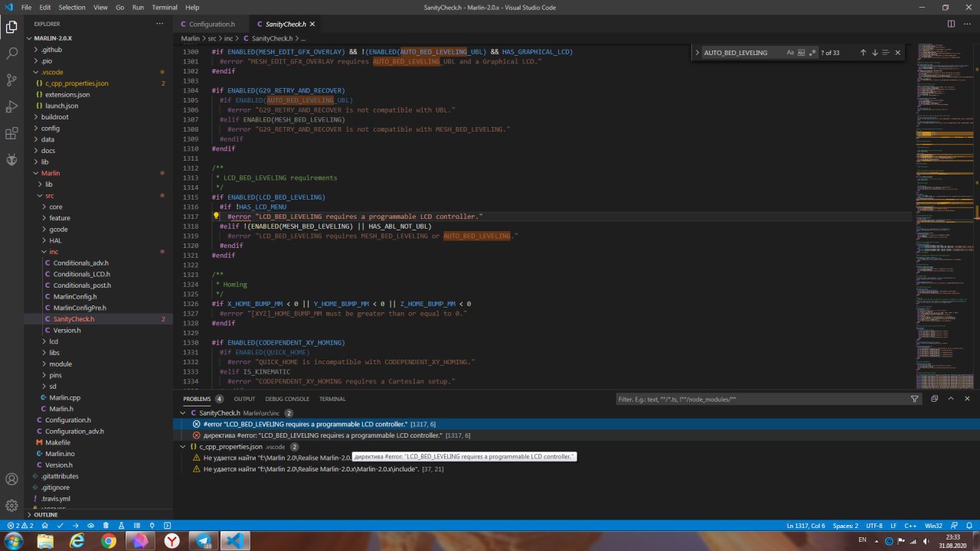
Task: Open Google Chrome from the taskbar
Action: coord(109,541)
